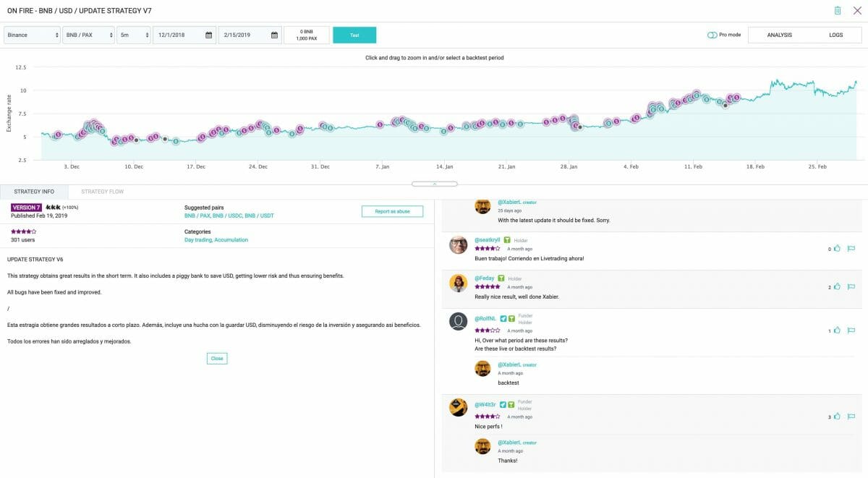Click @RolfNL's profile avatar
Viewport: 868px width, 478px height.
(458, 321)
